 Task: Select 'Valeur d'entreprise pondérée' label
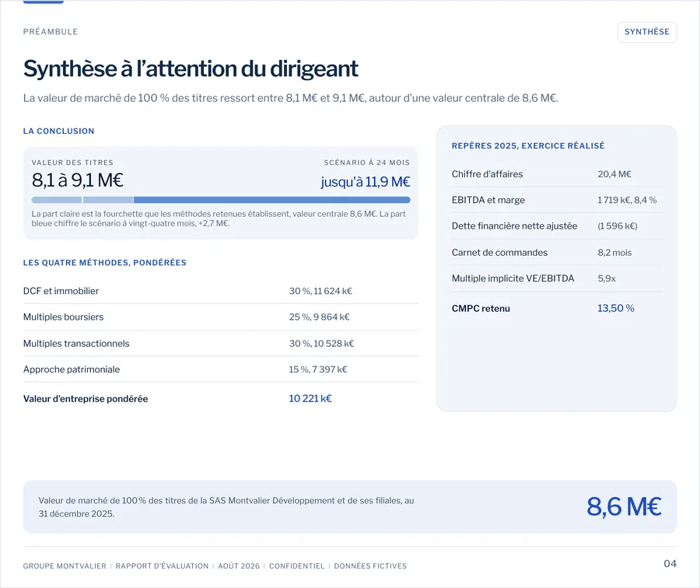86,399
